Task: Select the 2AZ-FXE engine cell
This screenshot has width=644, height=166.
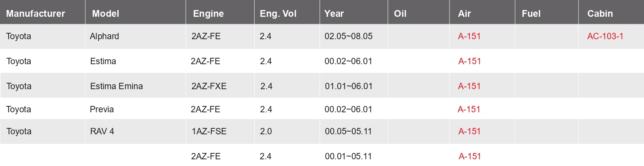Action: (209, 86)
